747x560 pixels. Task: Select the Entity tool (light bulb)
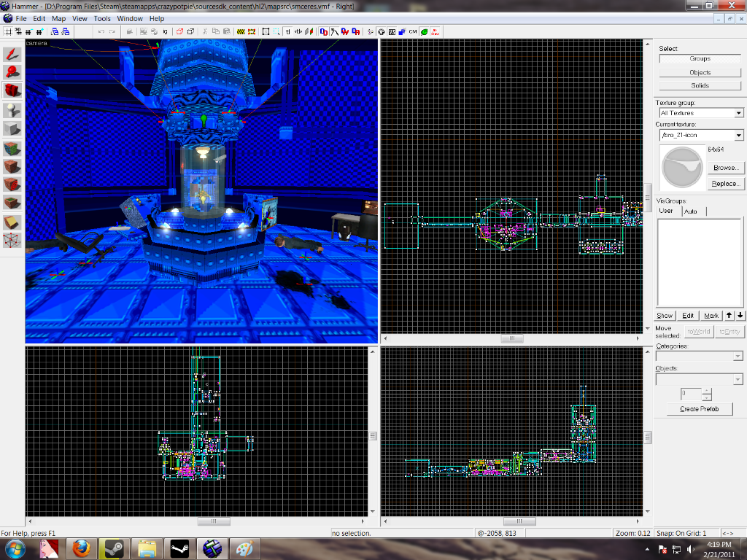12,111
